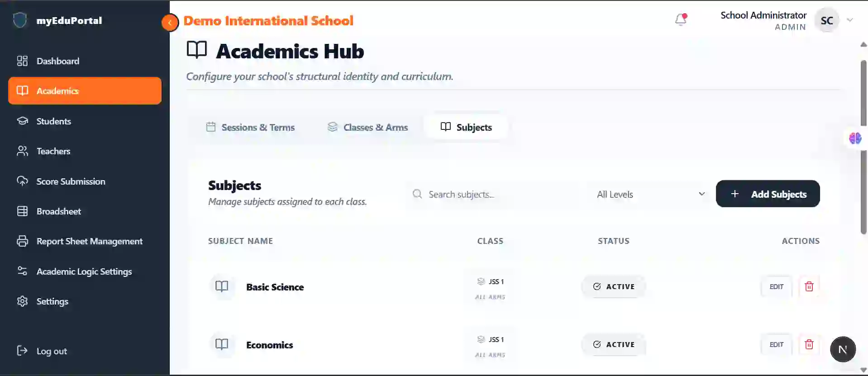Click the SC user avatar
This screenshot has width=868, height=376.
(x=826, y=20)
